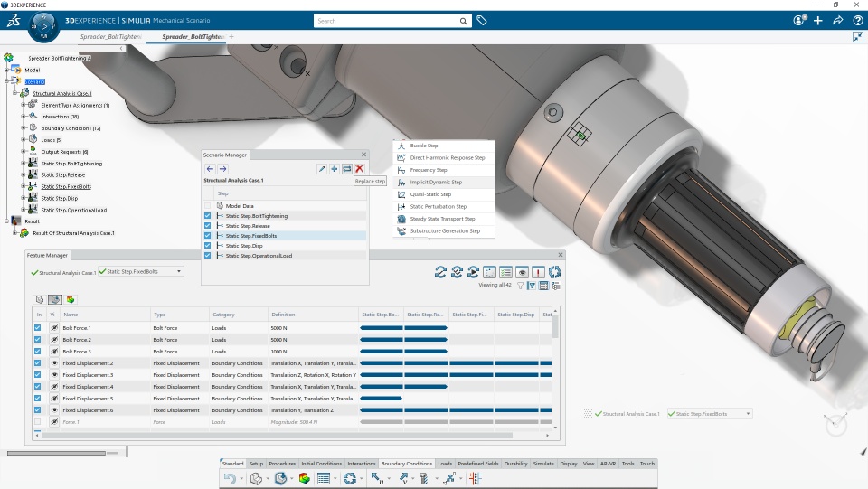Expand the Interactions (18) tree node
This screenshot has height=489, width=868.
pos(23,117)
